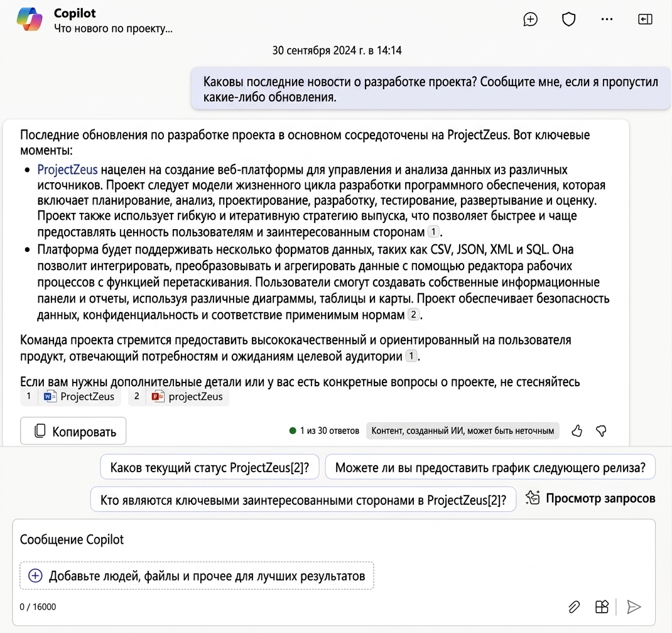This screenshot has width=672, height=633.
Task: Click the PowerPoint icon for projectZeus
Action: coord(158,396)
